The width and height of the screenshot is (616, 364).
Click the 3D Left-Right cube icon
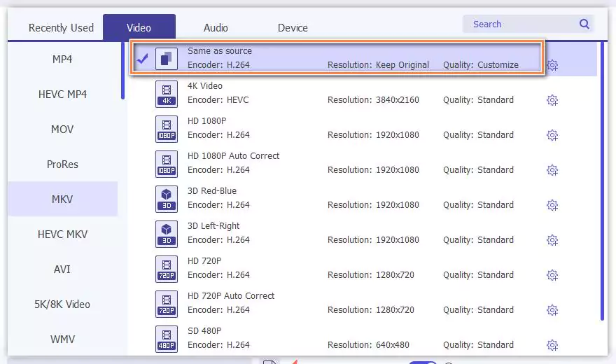167,234
